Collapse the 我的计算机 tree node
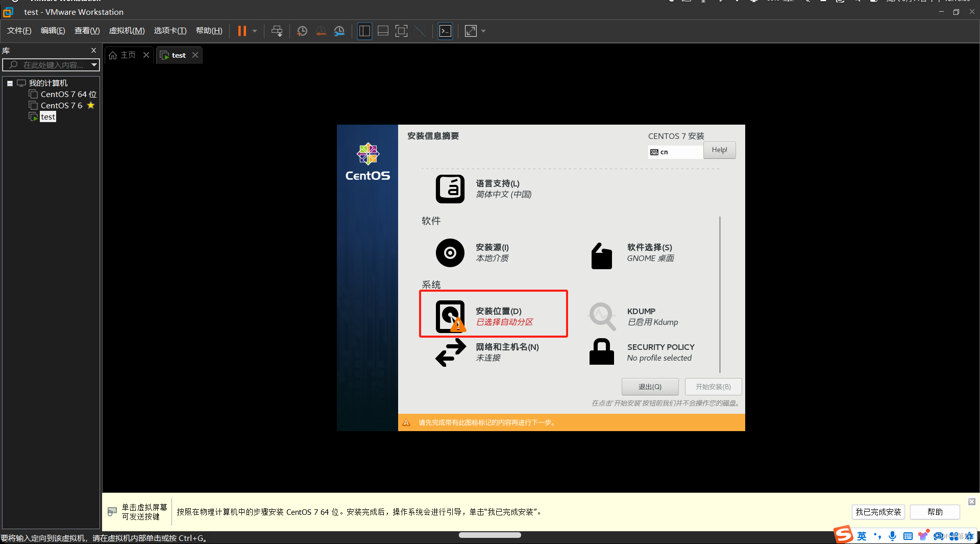The width and height of the screenshot is (980, 544). pyautogui.click(x=10, y=83)
